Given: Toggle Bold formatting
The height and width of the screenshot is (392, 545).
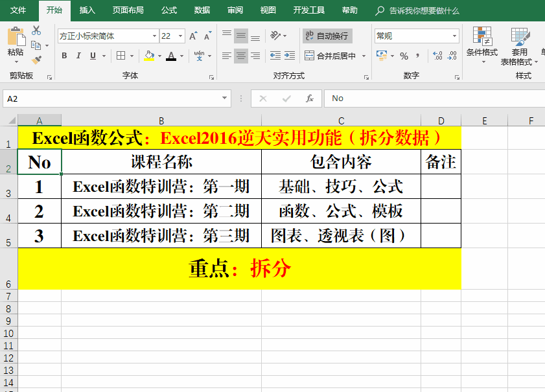Looking at the screenshot, I should click(64, 56).
